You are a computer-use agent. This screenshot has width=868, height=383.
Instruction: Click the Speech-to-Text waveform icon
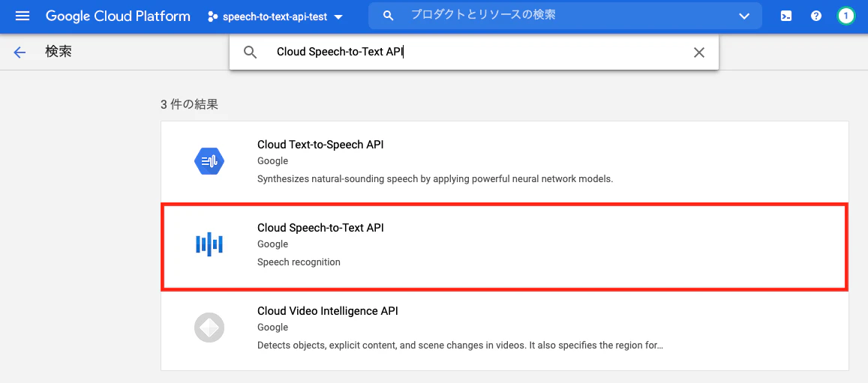[x=209, y=244]
